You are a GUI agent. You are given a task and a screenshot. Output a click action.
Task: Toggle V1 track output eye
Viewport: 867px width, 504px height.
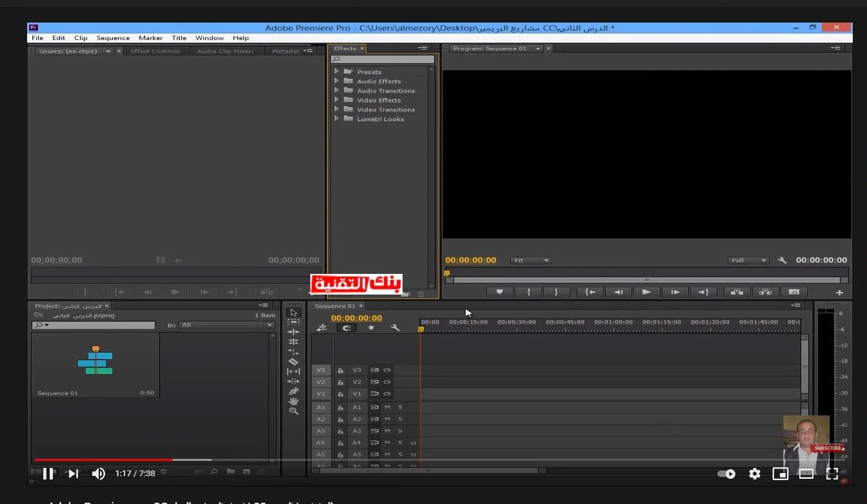click(x=387, y=394)
